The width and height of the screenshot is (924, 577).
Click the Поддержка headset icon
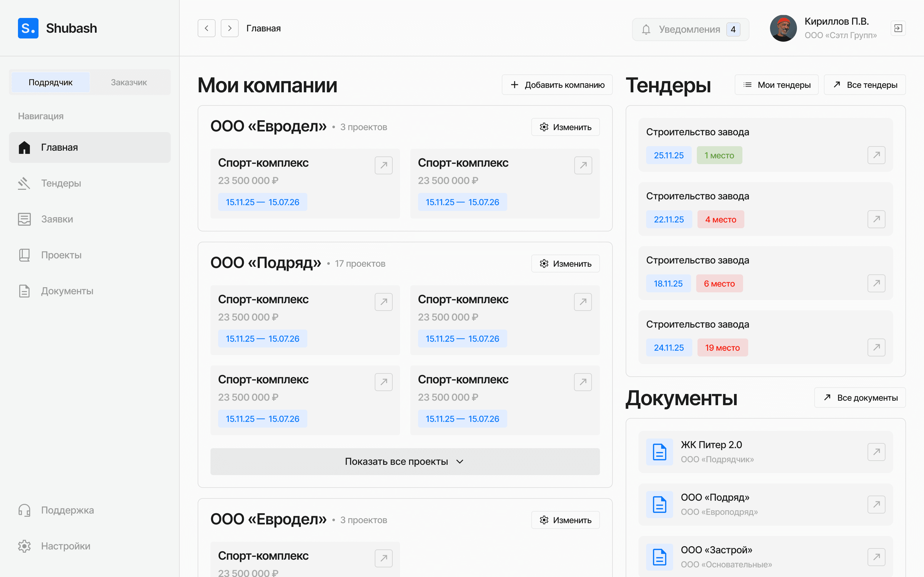tap(24, 510)
